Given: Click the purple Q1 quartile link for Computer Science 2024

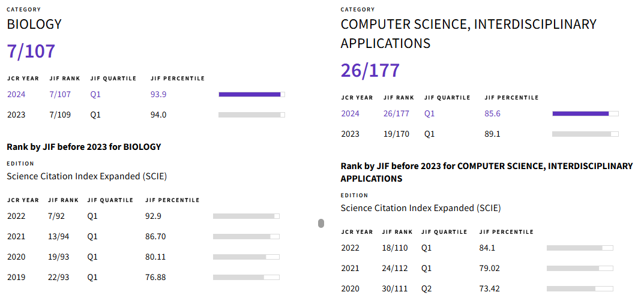Looking at the screenshot, I should pos(429,113).
